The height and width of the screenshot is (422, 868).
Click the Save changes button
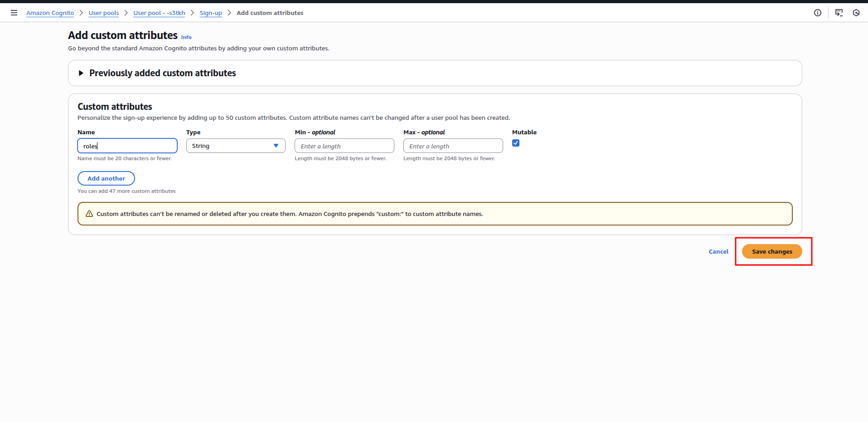click(772, 251)
